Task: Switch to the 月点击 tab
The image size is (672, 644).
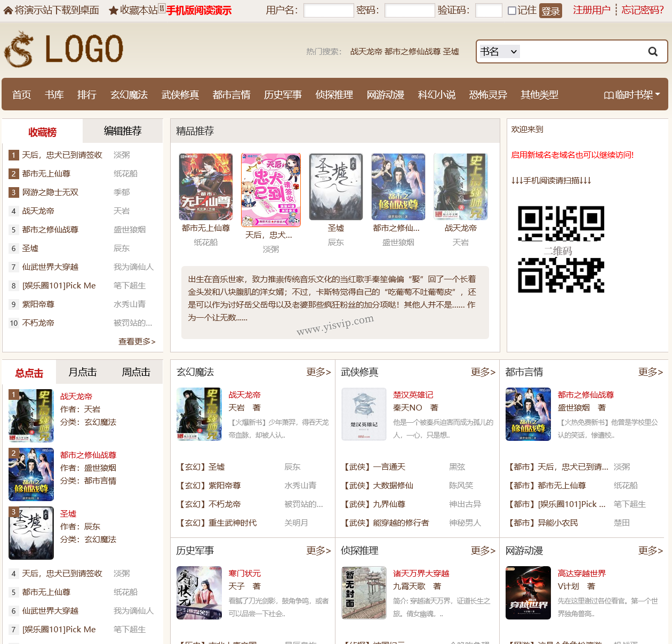Action: point(83,372)
